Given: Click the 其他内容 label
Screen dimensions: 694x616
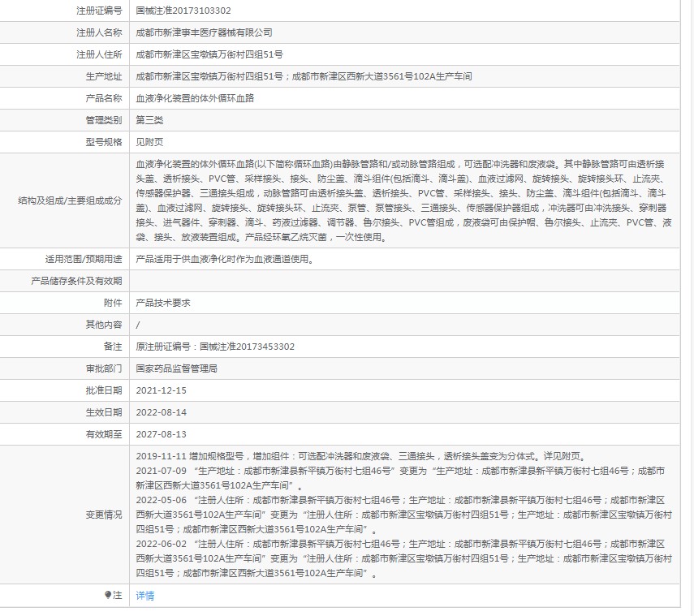Looking at the screenshot, I should 104,325.
